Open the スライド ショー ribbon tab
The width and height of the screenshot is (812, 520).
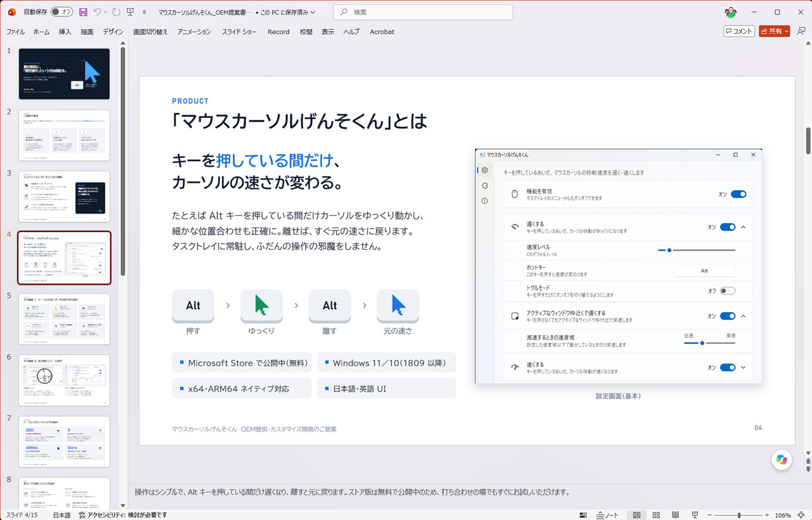239,32
